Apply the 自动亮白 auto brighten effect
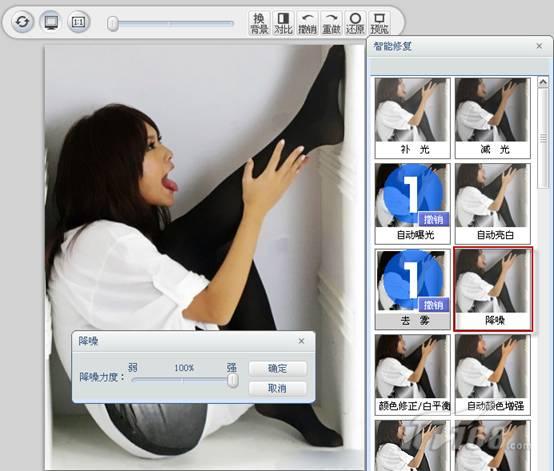The width and height of the screenshot is (554, 471). click(493, 204)
